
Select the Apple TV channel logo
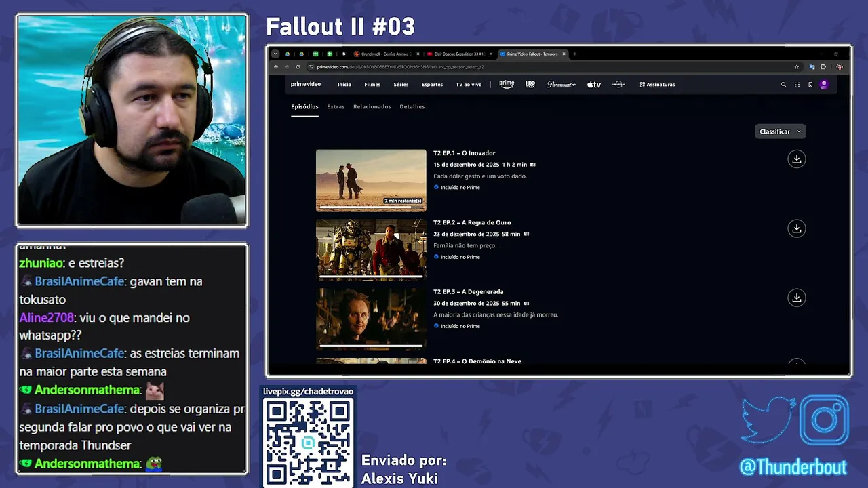(x=594, y=85)
